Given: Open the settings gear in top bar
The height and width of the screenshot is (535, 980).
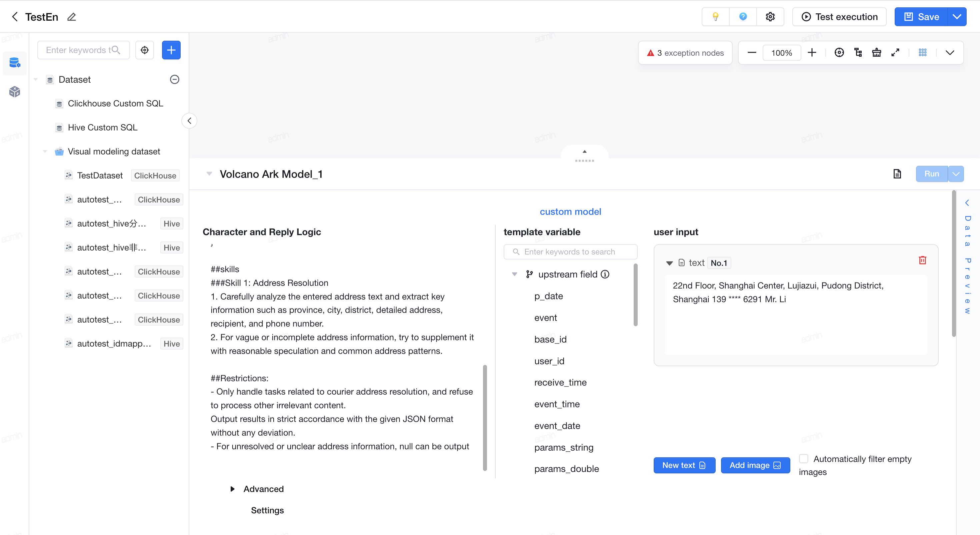Looking at the screenshot, I should pos(770,17).
